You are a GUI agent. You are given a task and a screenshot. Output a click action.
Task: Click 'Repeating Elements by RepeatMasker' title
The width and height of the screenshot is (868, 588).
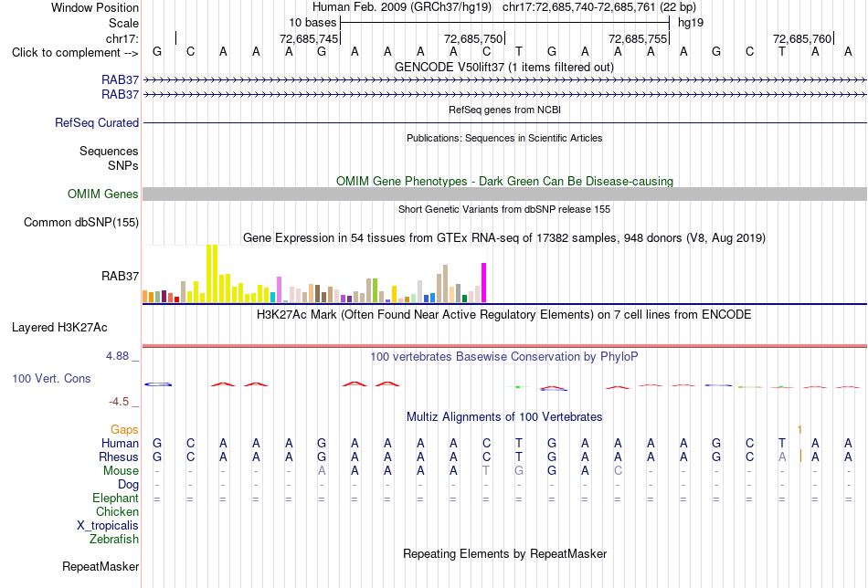pos(504,554)
